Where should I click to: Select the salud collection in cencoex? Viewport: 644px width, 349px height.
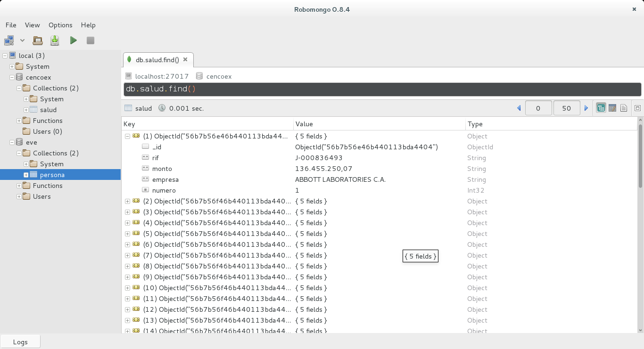click(48, 110)
